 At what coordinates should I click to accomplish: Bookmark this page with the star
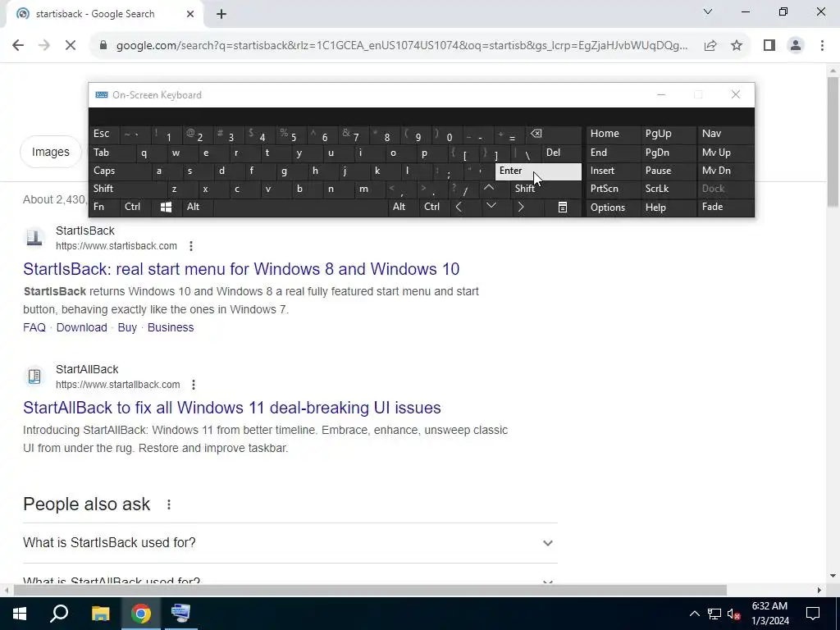click(737, 46)
